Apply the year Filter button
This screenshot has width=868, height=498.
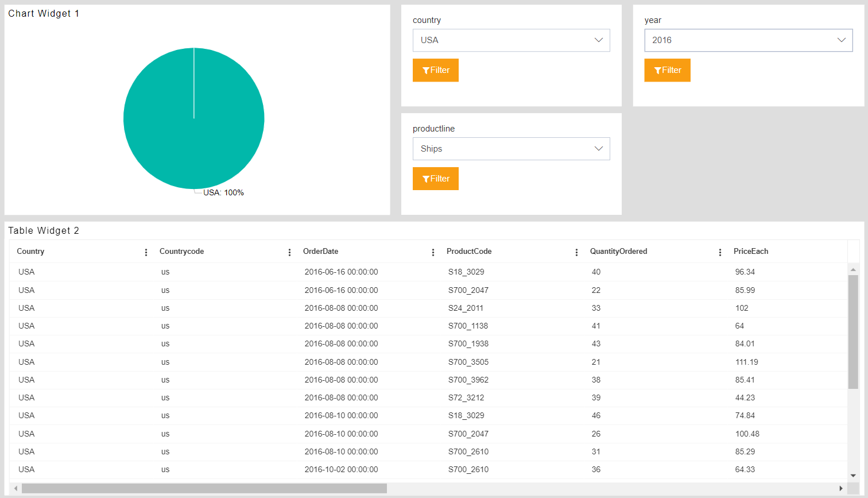pos(667,70)
